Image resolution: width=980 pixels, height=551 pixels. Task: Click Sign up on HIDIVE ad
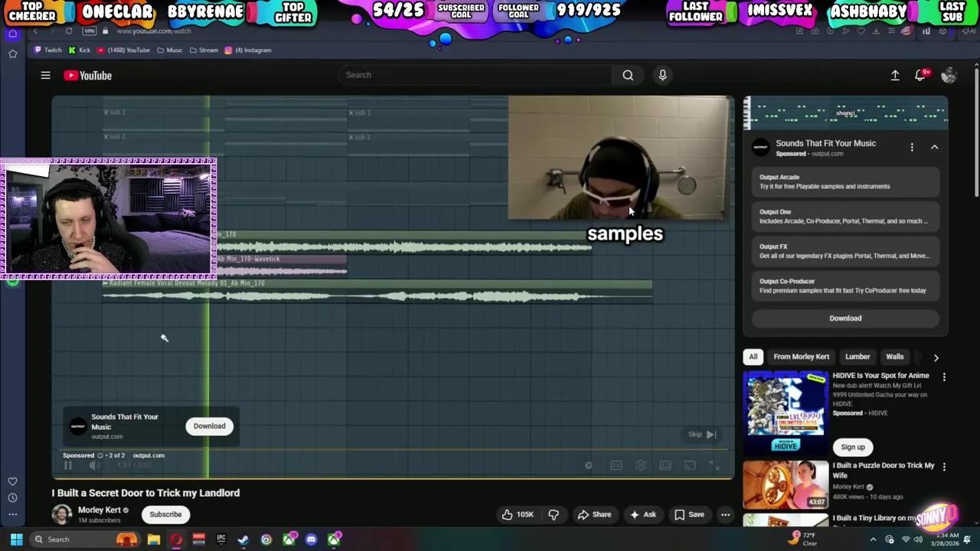pos(852,447)
